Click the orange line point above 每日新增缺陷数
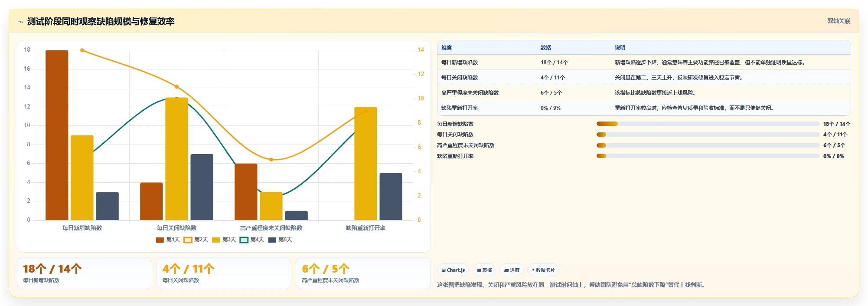868x306 pixels. [x=82, y=50]
